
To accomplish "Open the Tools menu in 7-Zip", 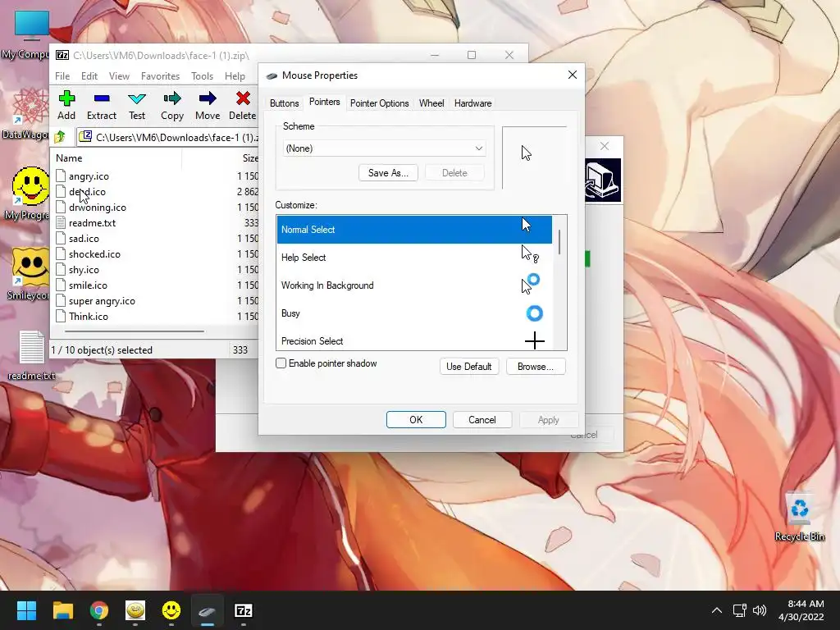I will coord(202,76).
